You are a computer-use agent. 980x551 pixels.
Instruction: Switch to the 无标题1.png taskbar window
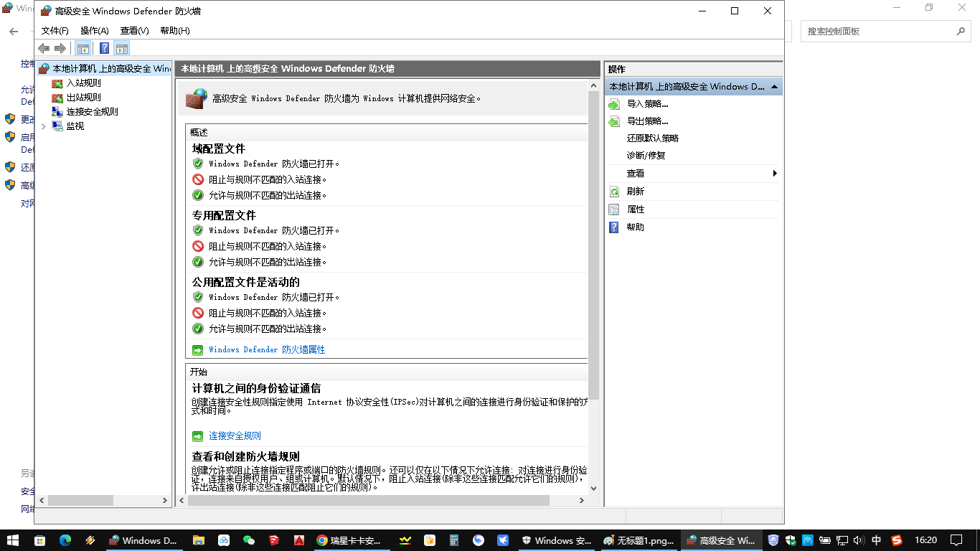click(x=639, y=540)
